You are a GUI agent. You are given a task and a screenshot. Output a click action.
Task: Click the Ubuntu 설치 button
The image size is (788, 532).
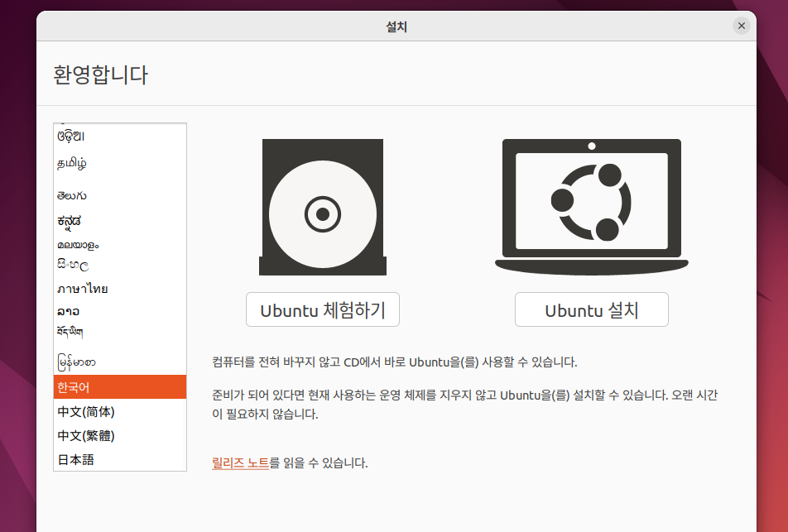click(592, 309)
